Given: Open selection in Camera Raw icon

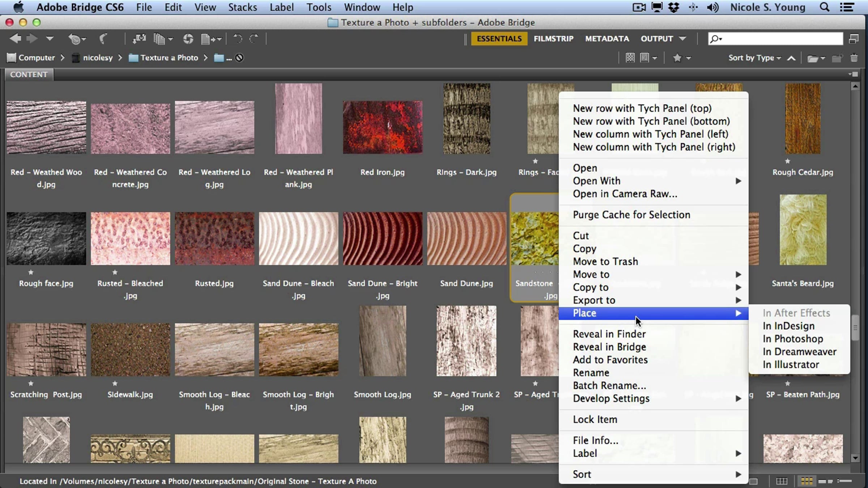Looking at the screenshot, I should pos(188,39).
